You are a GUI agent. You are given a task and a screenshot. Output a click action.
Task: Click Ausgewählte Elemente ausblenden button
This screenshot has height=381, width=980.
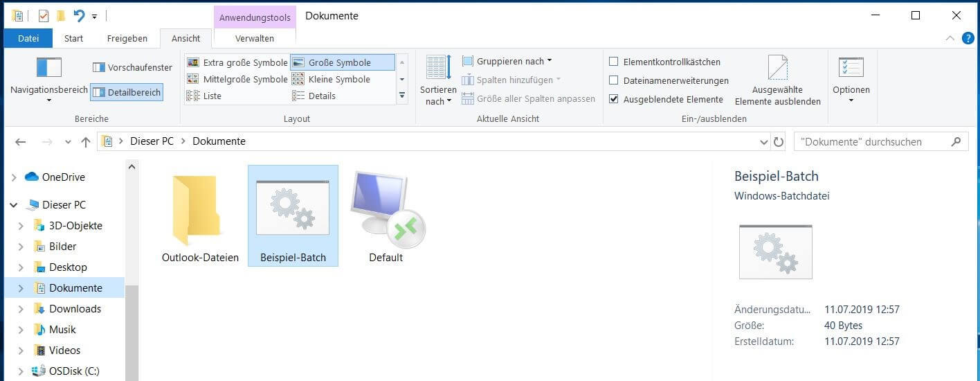click(778, 80)
